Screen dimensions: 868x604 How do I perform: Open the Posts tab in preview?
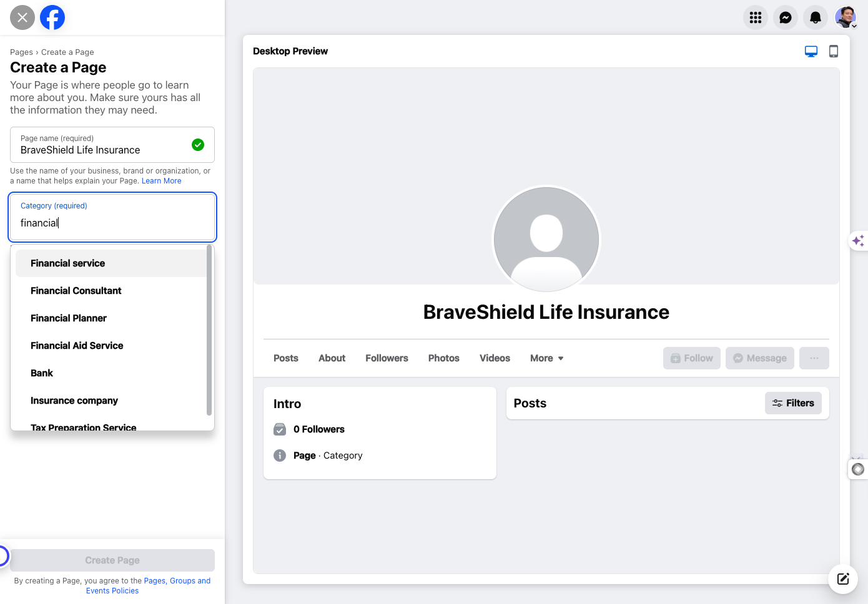(x=286, y=358)
